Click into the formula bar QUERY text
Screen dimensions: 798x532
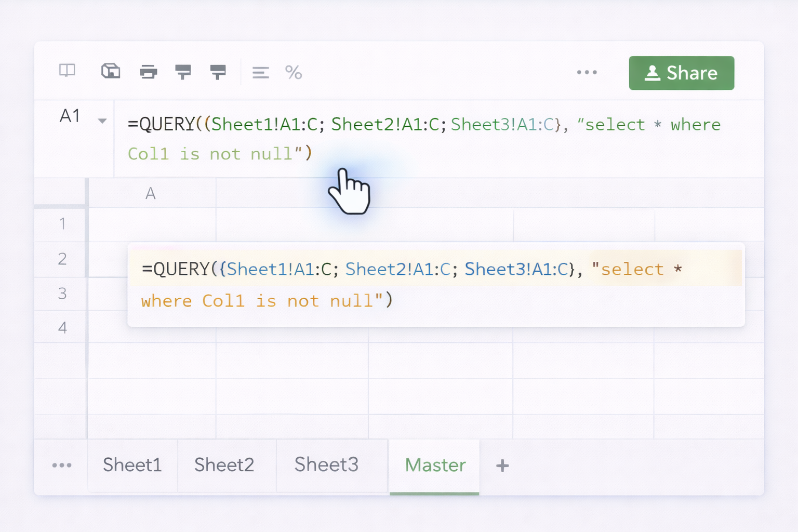click(424, 139)
